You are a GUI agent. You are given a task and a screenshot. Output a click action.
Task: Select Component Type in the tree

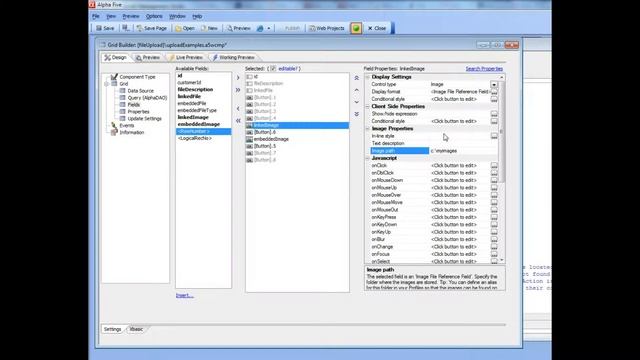pos(137,77)
